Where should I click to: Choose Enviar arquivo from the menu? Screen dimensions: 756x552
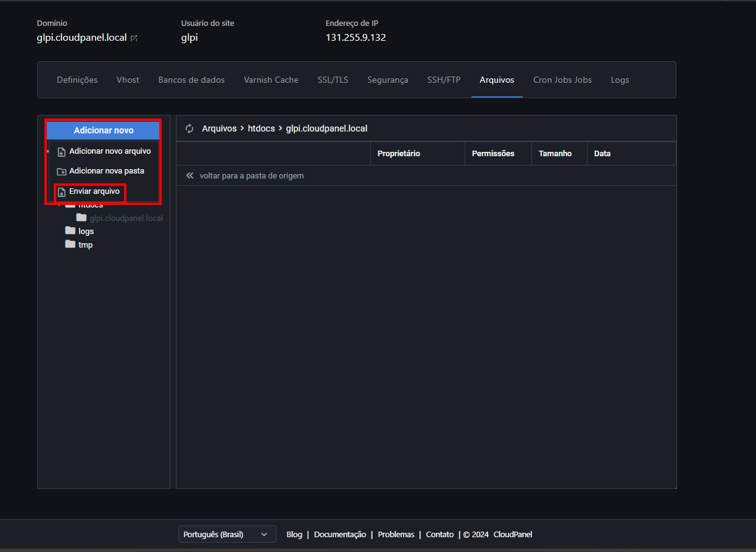coord(94,191)
